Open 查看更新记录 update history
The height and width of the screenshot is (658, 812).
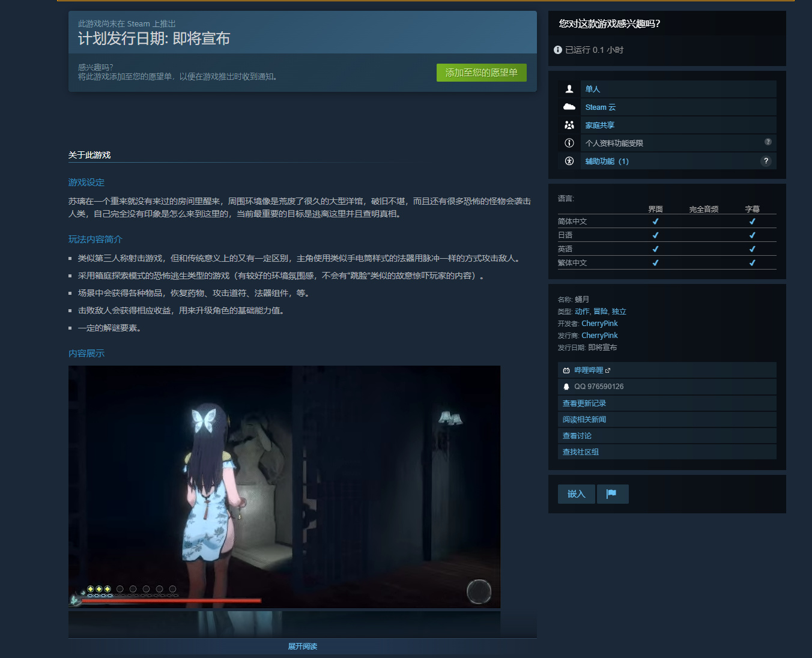(x=584, y=403)
